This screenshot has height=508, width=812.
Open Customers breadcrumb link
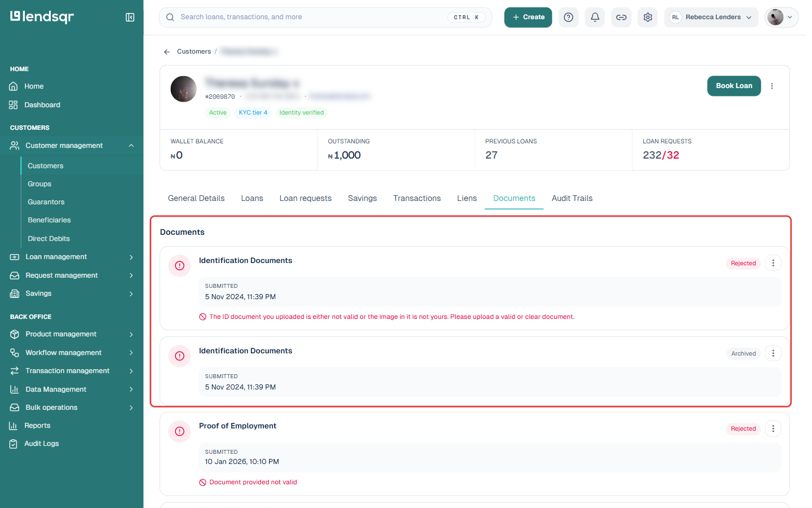pos(194,51)
